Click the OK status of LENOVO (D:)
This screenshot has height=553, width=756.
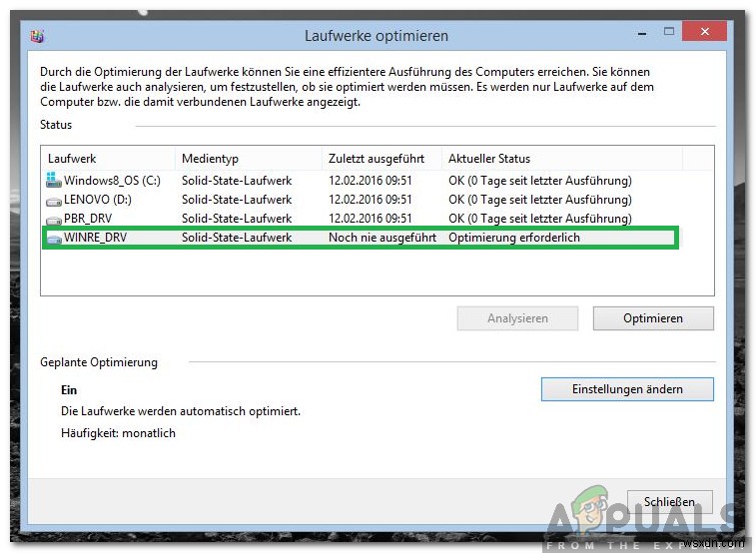540,200
